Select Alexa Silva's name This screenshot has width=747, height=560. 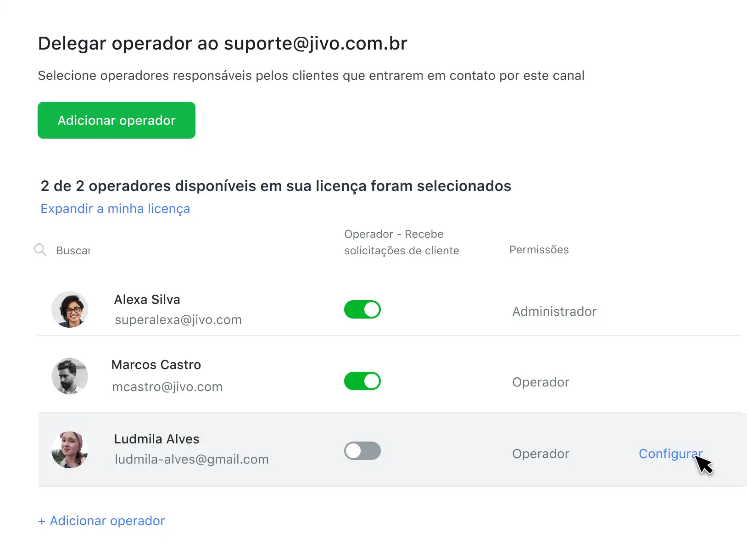tap(147, 300)
